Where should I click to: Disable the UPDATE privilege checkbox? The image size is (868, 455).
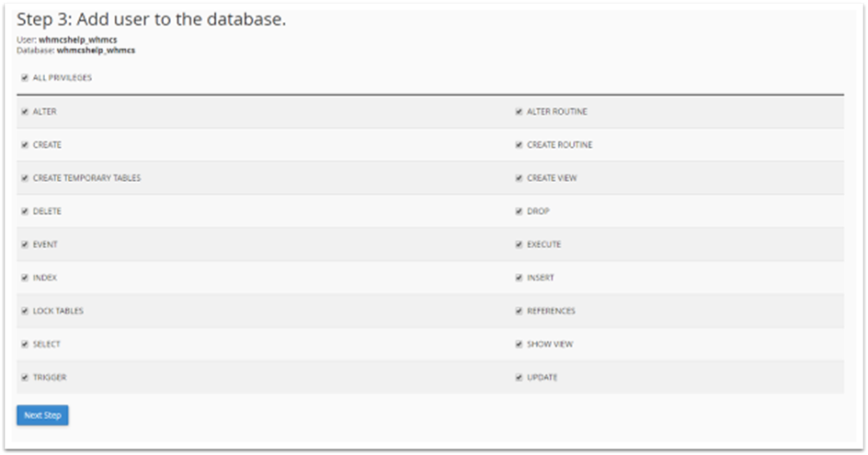pyautogui.click(x=519, y=377)
